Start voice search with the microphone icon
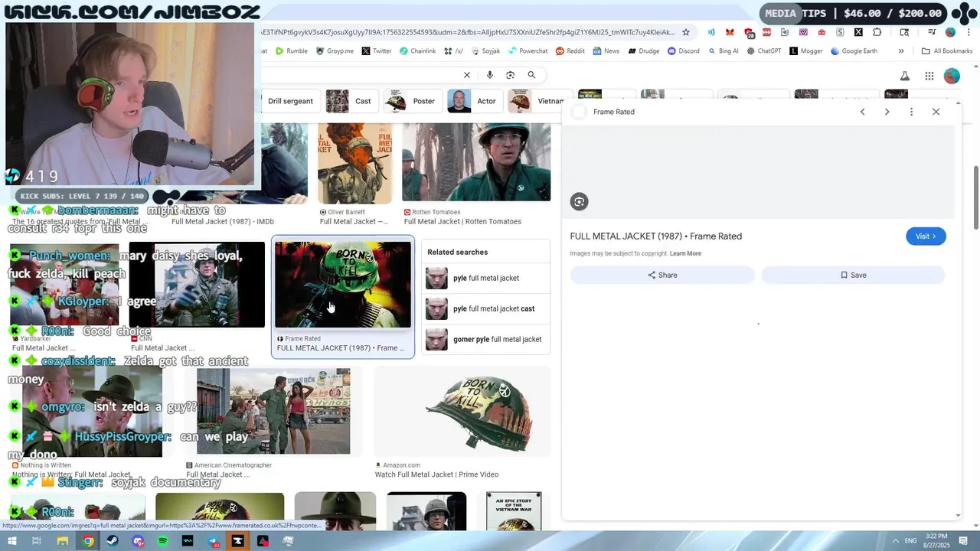 490,75
